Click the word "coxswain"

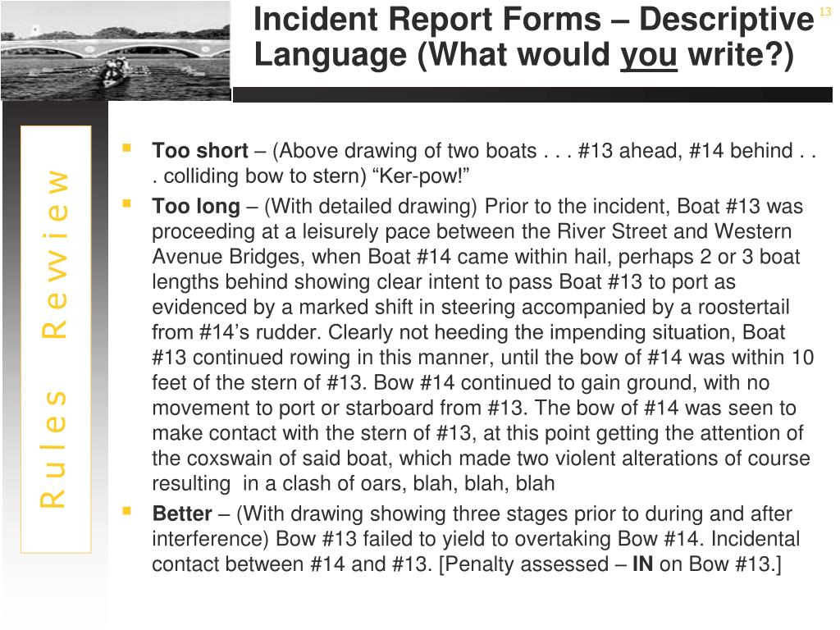(223, 459)
